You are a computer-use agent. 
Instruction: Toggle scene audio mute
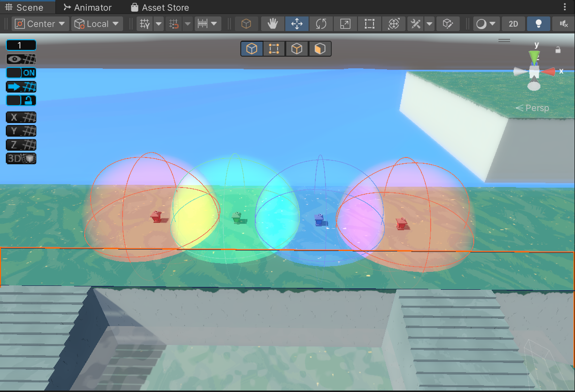[564, 24]
